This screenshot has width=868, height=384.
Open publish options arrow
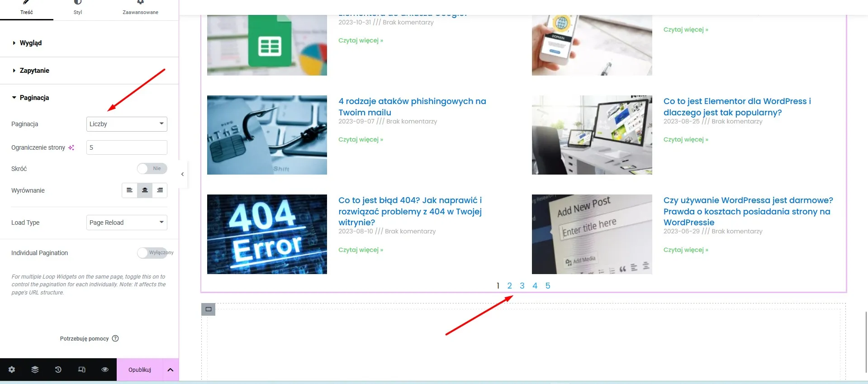(x=171, y=370)
